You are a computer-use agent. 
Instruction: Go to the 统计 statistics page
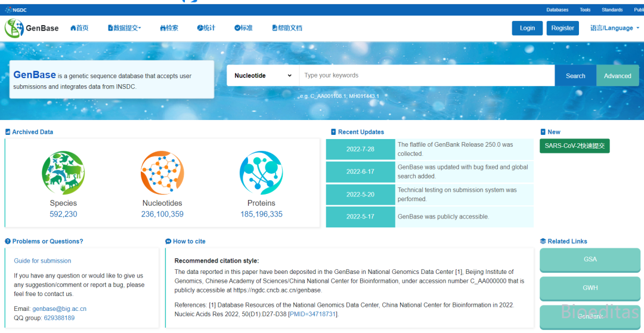pyautogui.click(x=206, y=28)
